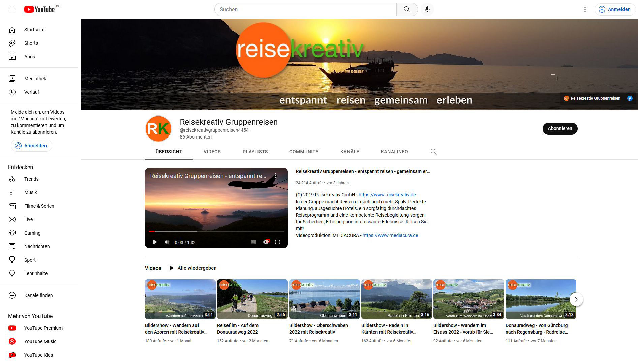Open Verlauf history in sidebar
This screenshot has height=364, width=638.
(39, 92)
